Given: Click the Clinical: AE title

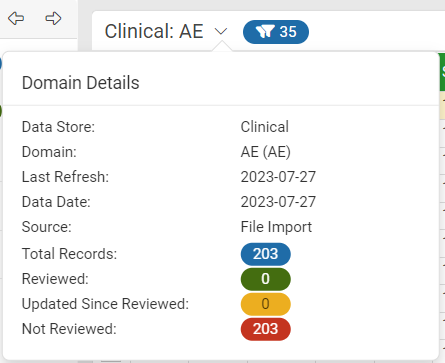Looking at the screenshot, I should 154,31.
